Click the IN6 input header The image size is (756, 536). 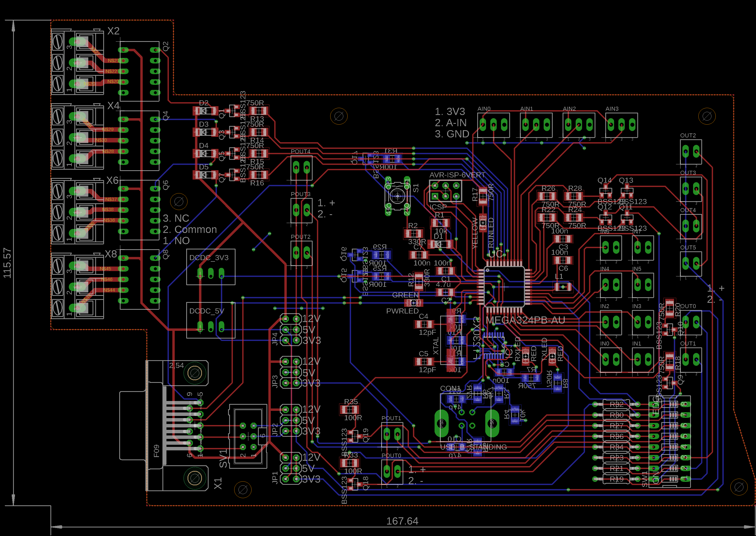pyautogui.click(x=611, y=248)
